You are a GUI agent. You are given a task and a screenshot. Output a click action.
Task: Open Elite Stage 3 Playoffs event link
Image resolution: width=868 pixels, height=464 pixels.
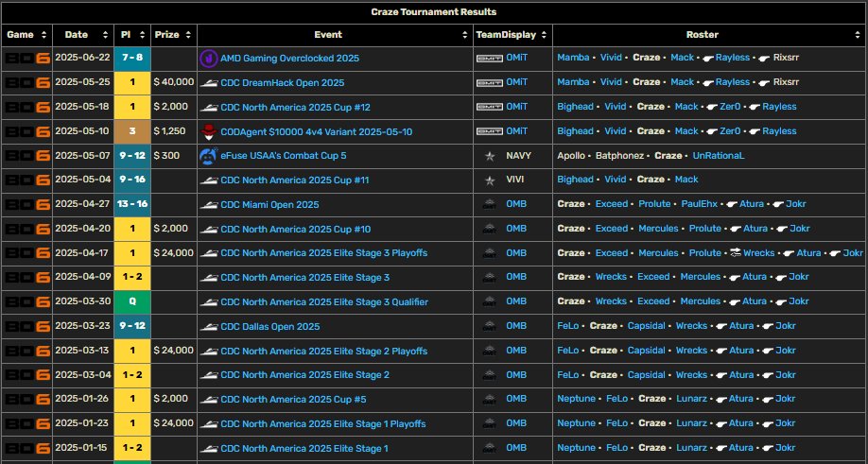[323, 252]
